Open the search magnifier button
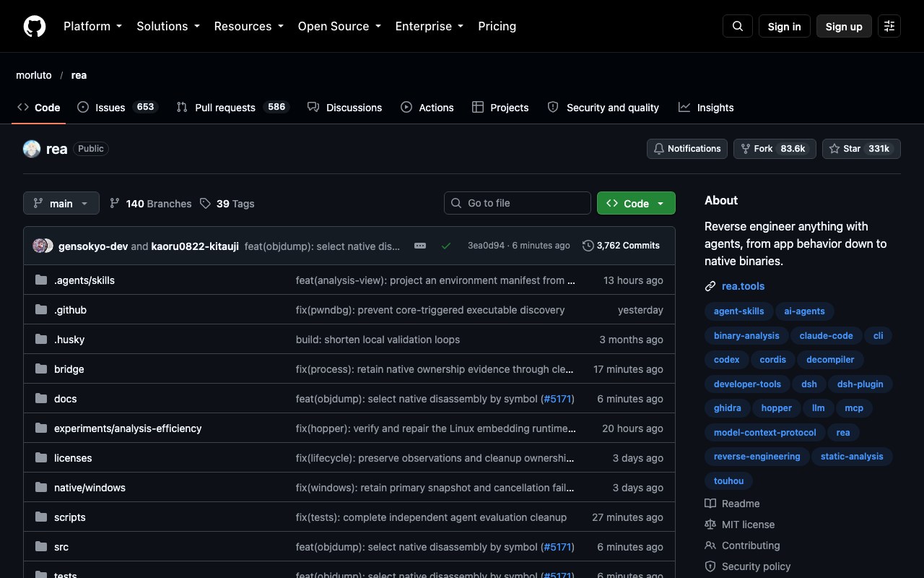 point(738,26)
